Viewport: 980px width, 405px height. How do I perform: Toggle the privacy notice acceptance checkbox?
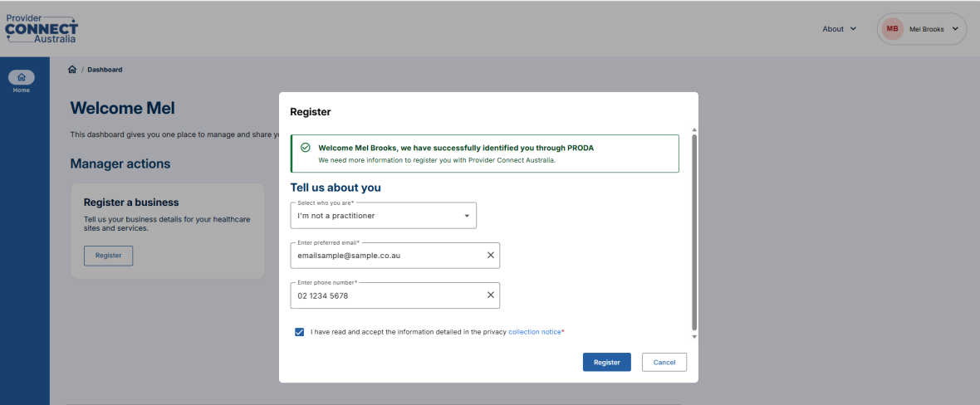[299, 332]
